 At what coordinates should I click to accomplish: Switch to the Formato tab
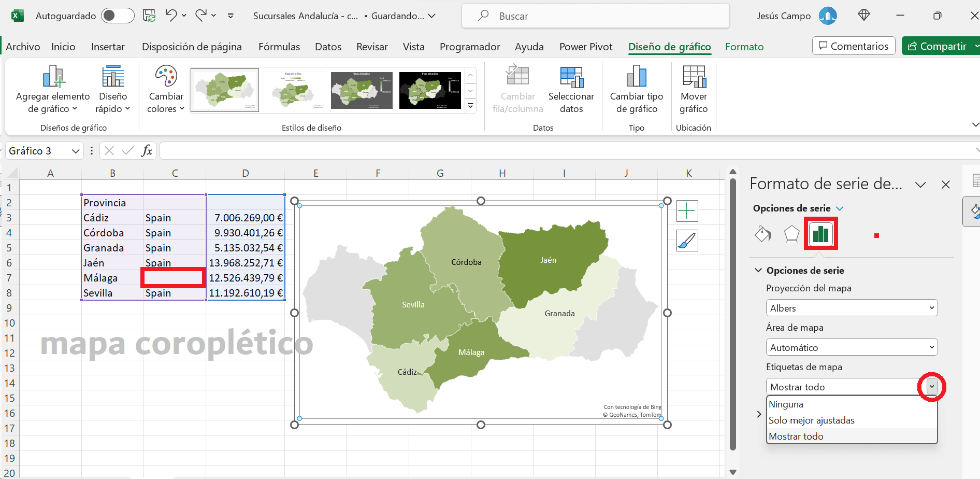(x=744, y=47)
